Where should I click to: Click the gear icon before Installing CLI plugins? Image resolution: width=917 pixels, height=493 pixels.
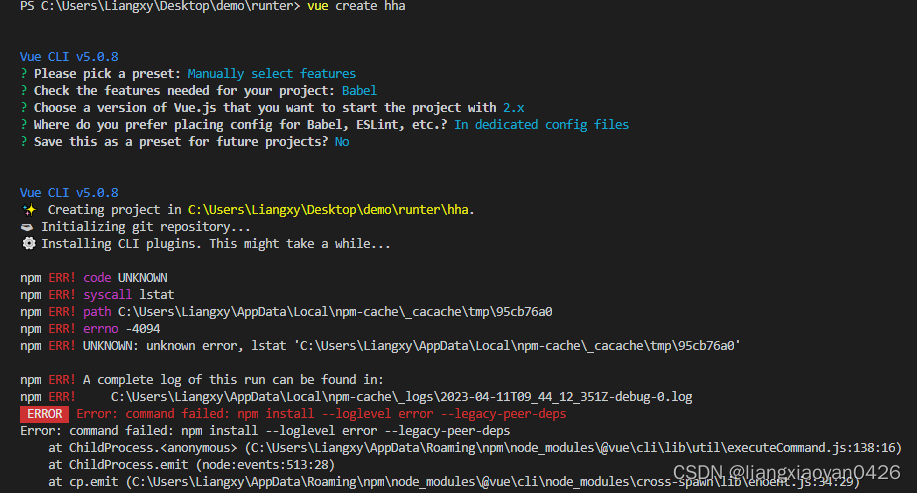[x=29, y=243]
